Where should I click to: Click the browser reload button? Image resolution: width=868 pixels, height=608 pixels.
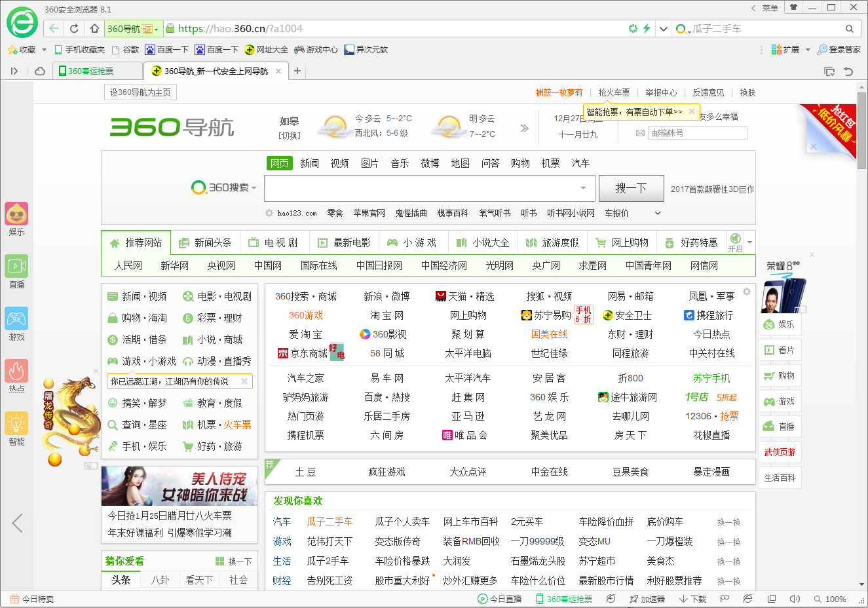(x=74, y=29)
